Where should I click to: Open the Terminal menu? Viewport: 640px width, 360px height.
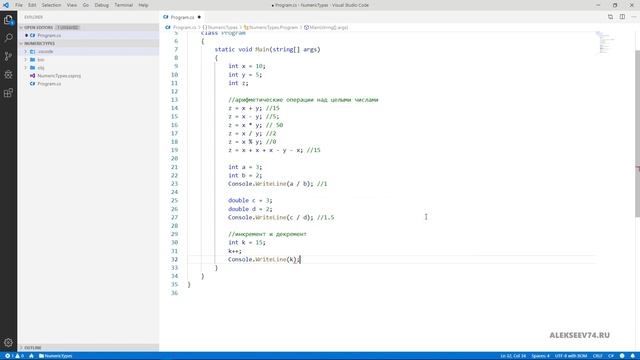[x=124, y=5]
